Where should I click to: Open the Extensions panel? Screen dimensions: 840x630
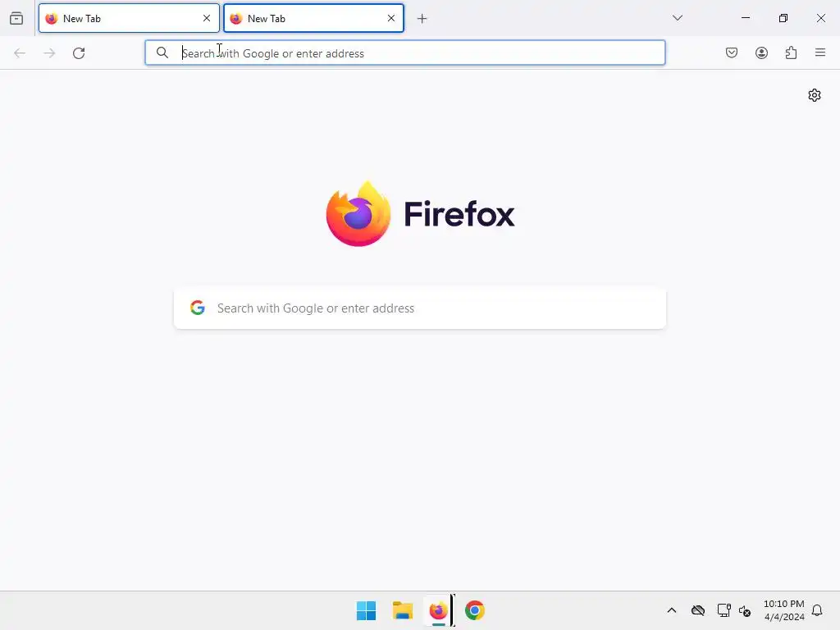click(792, 52)
